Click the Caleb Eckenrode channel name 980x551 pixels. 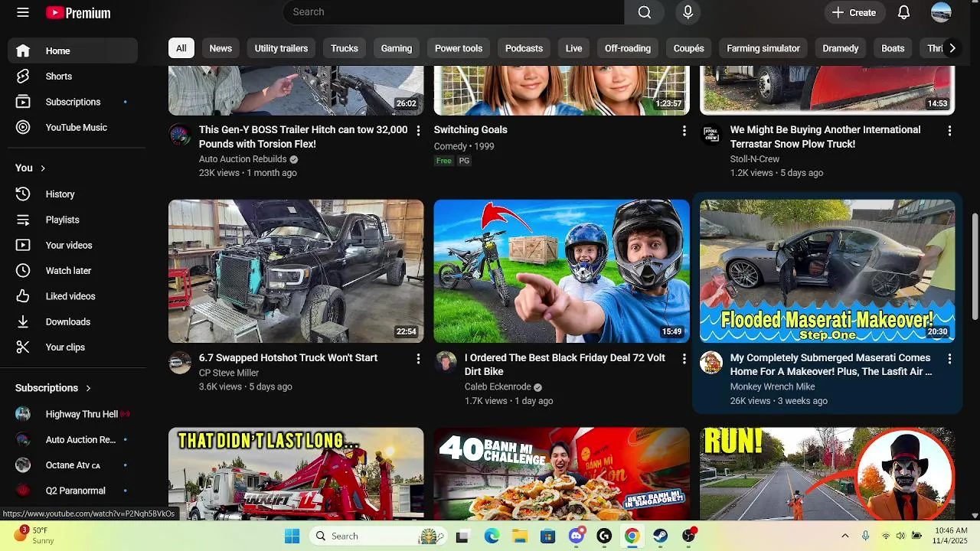point(498,387)
